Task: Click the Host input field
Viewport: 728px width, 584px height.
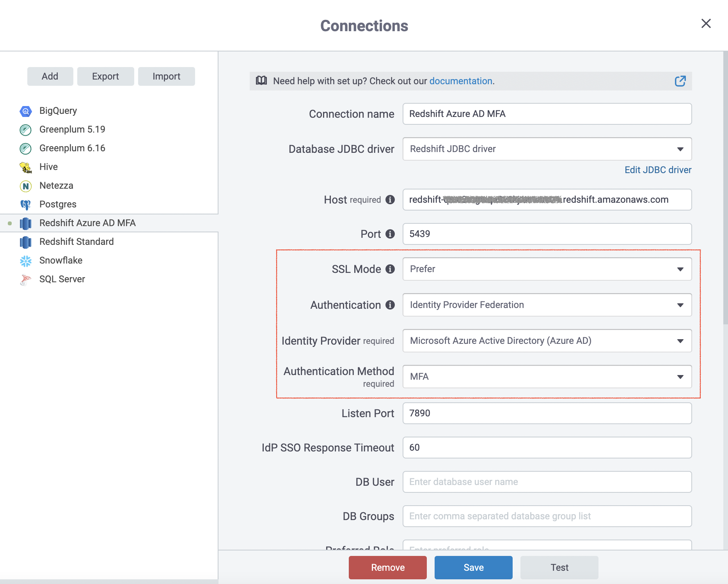Action: click(547, 200)
